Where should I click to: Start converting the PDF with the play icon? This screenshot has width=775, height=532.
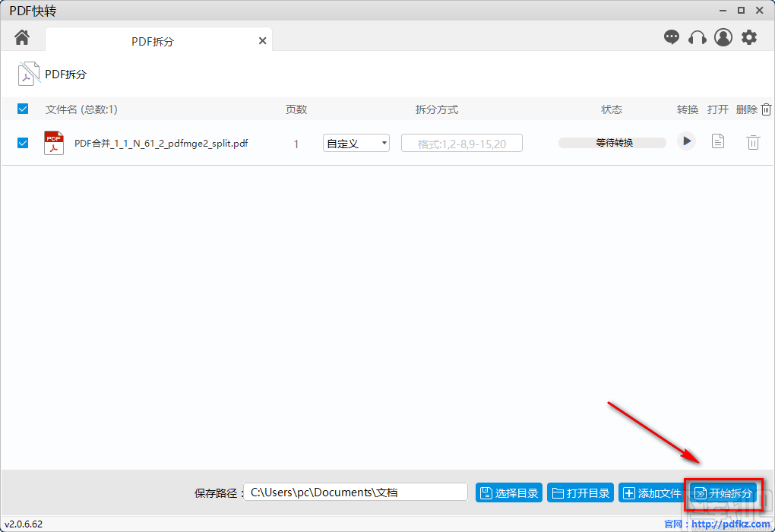pyautogui.click(x=686, y=141)
